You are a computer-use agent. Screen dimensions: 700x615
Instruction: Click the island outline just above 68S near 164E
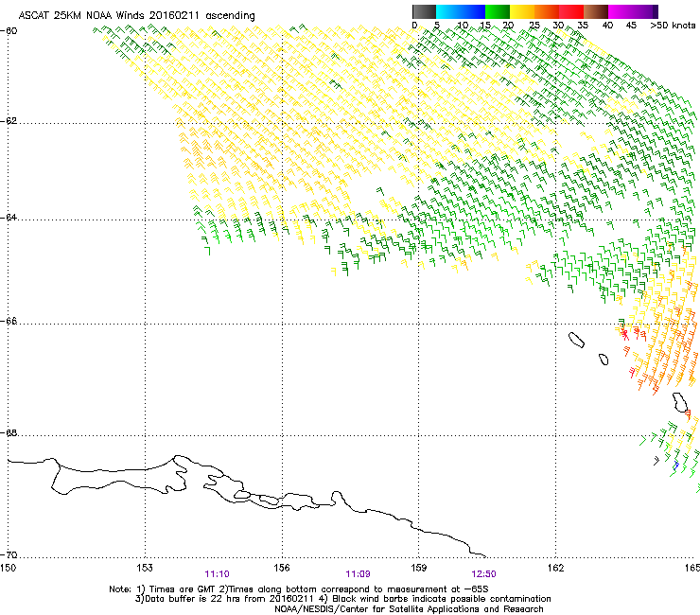(x=680, y=402)
